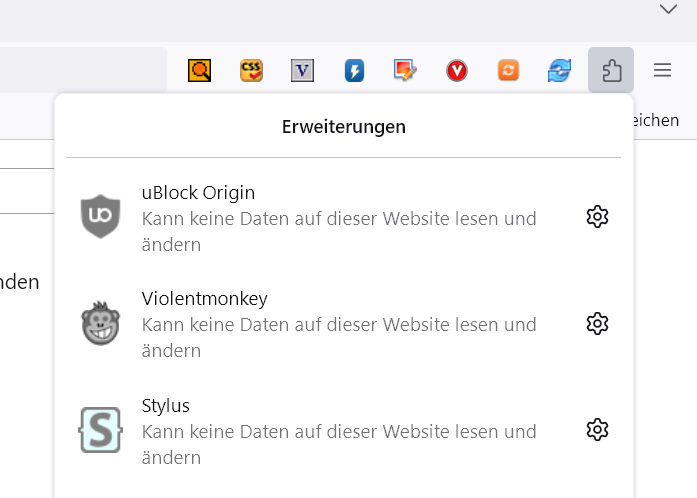697x498 pixels.
Task: Open Stylus settings gear
Action: point(597,430)
